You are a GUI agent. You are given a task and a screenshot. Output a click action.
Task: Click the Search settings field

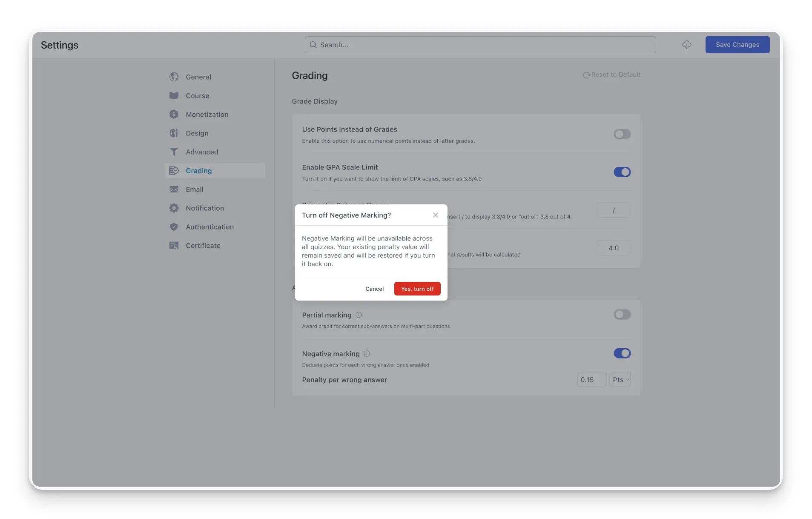click(x=480, y=45)
